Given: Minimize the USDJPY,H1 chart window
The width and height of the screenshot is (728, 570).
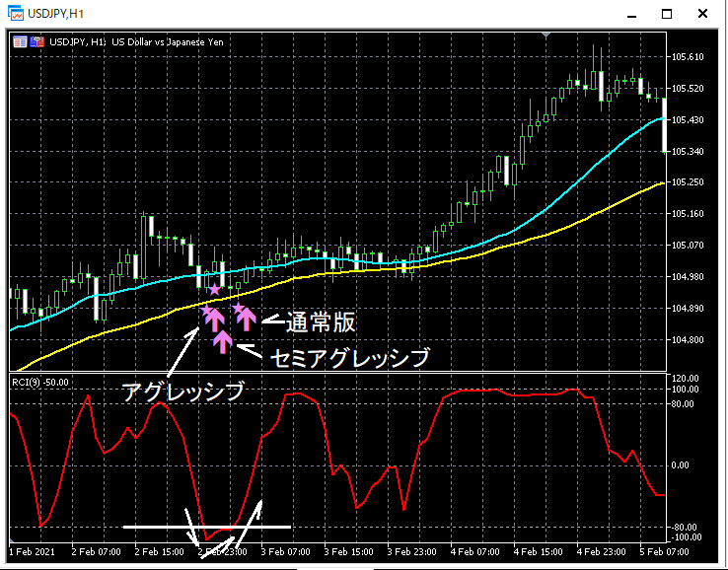Looking at the screenshot, I should (631, 15).
